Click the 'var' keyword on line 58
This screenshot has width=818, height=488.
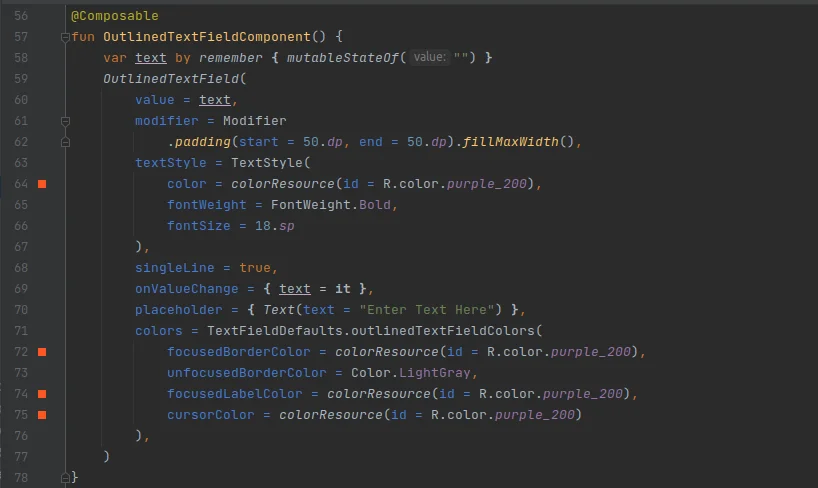(115, 58)
